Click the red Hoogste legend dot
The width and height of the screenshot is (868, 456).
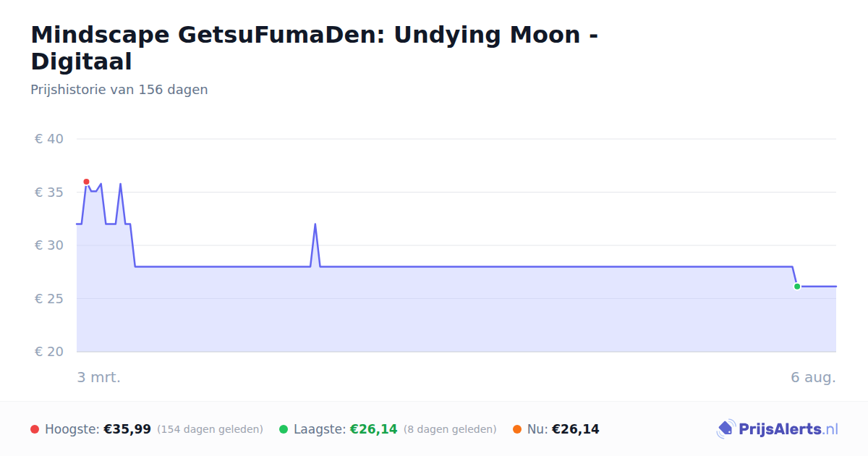pos(35,429)
